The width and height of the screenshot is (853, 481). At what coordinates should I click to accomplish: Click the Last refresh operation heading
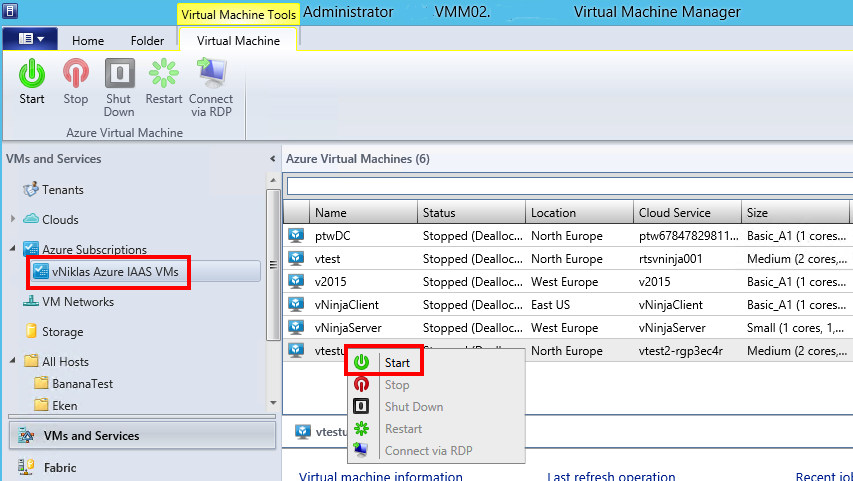click(611, 476)
